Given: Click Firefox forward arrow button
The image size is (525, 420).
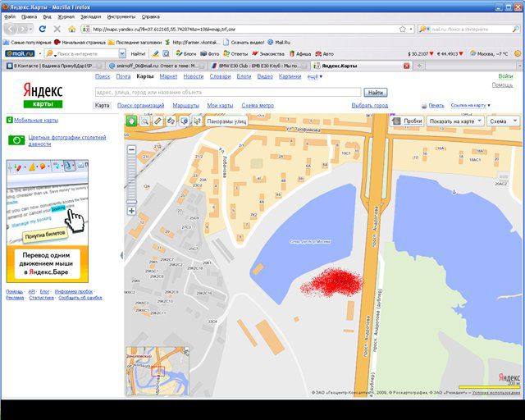Looking at the screenshot, I should pyautogui.click(x=23, y=30).
